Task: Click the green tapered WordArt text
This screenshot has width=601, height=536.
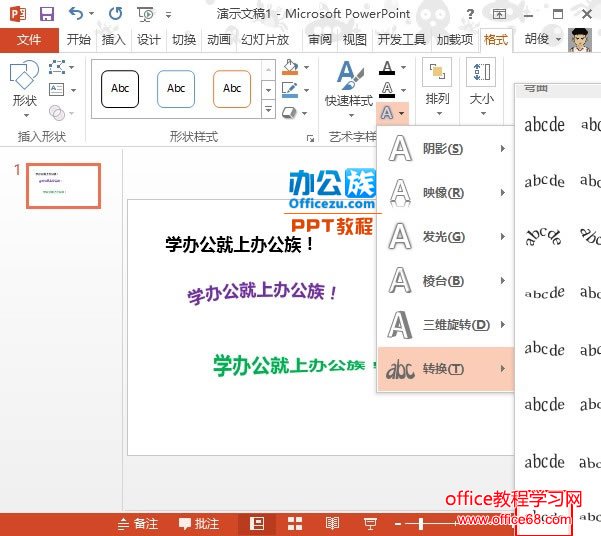Action: pyautogui.click(x=294, y=365)
